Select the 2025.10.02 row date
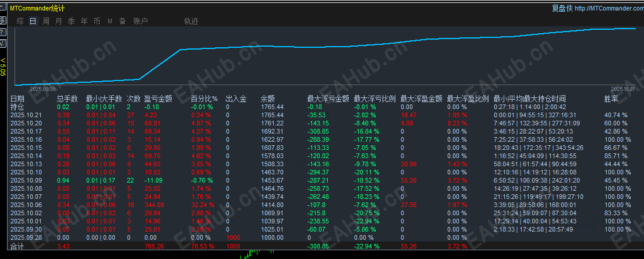Viewport: 644px width, 259px height. click(x=26, y=213)
